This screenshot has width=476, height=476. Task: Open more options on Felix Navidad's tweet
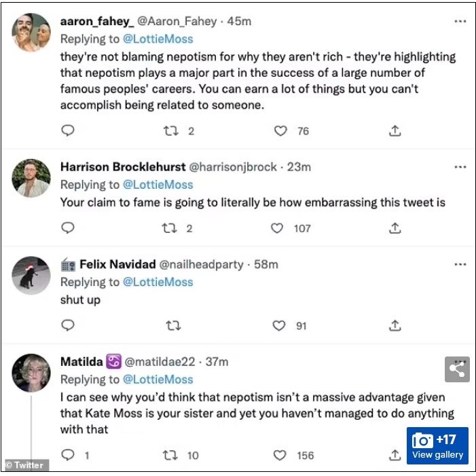(x=460, y=264)
